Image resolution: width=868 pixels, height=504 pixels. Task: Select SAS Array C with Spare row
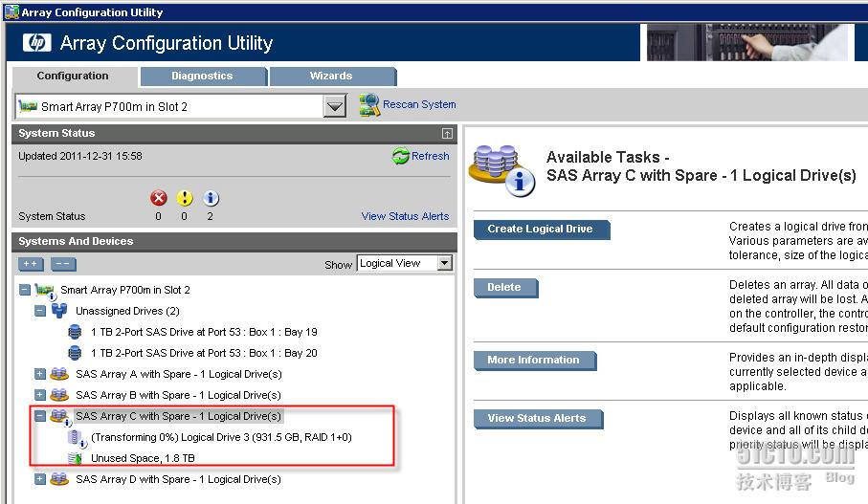(178, 416)
